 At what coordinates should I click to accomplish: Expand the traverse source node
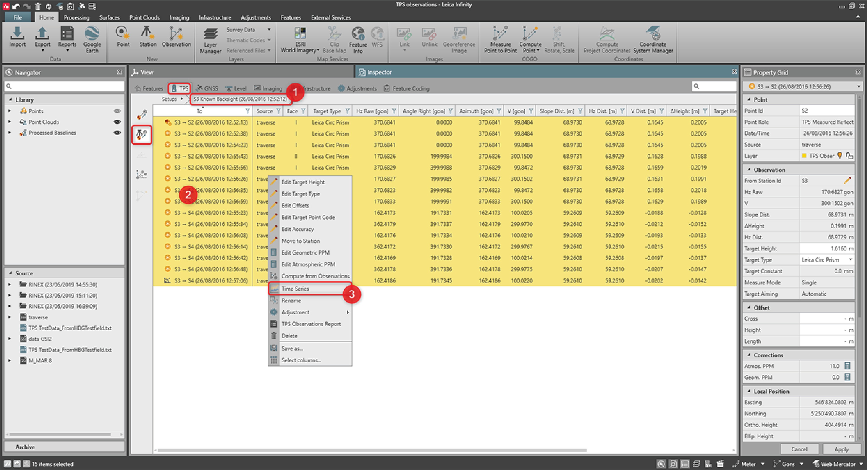coord(9,317)
